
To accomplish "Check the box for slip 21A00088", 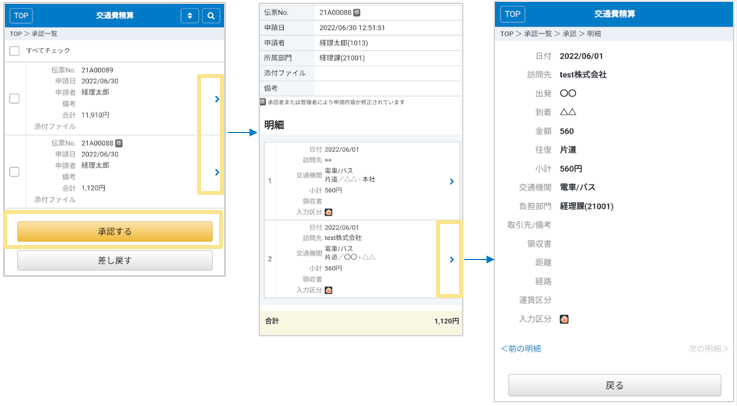I will (14, 172).
